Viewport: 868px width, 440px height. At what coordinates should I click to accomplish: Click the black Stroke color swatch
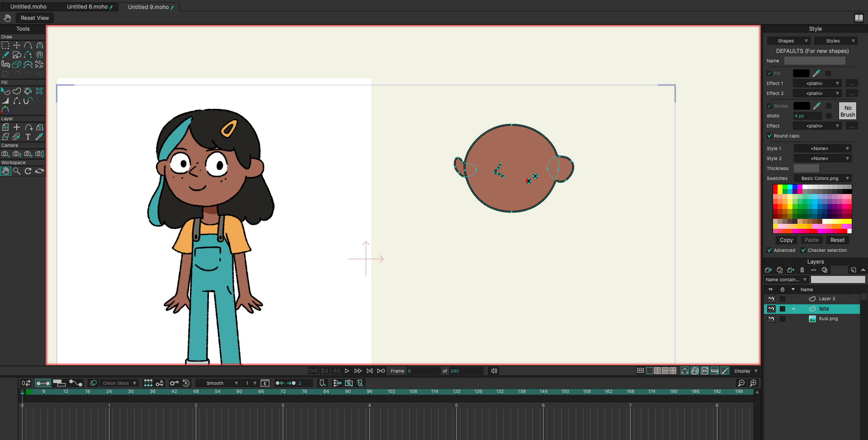[x=801, y=106]
